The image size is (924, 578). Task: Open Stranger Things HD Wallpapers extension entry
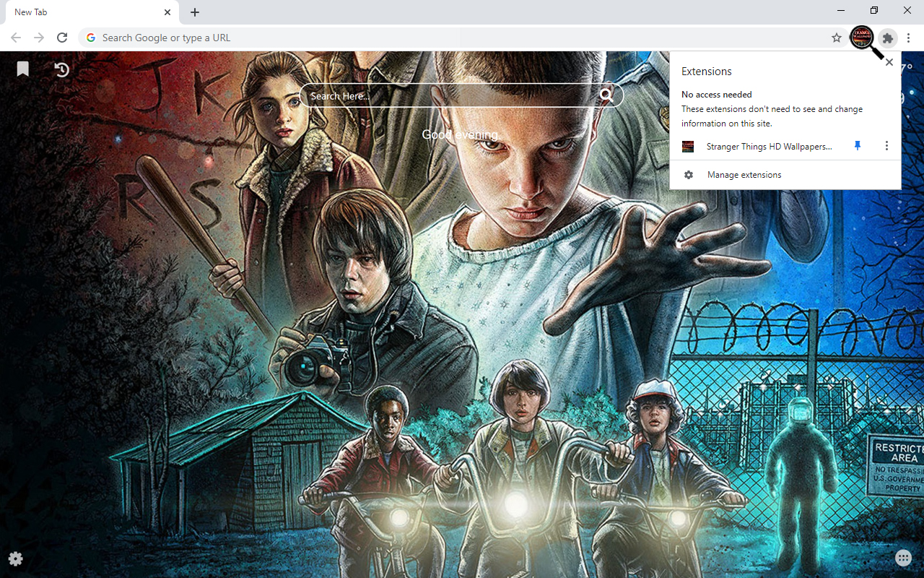click(769, 147)
